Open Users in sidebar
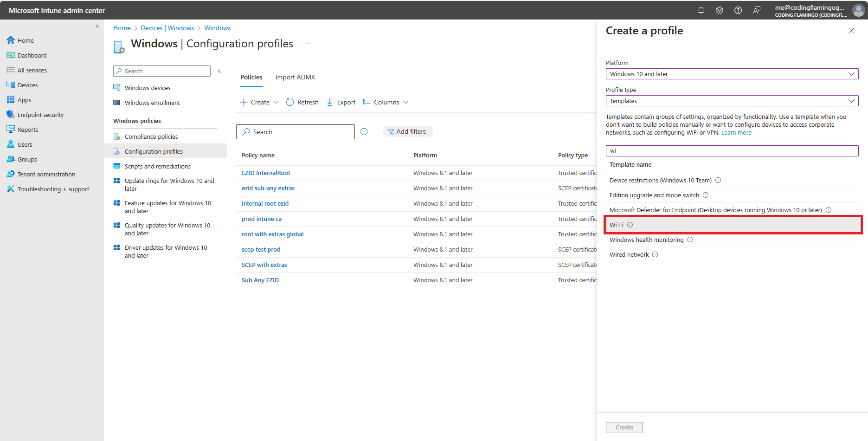868x441 pixels. coord(19,144)
